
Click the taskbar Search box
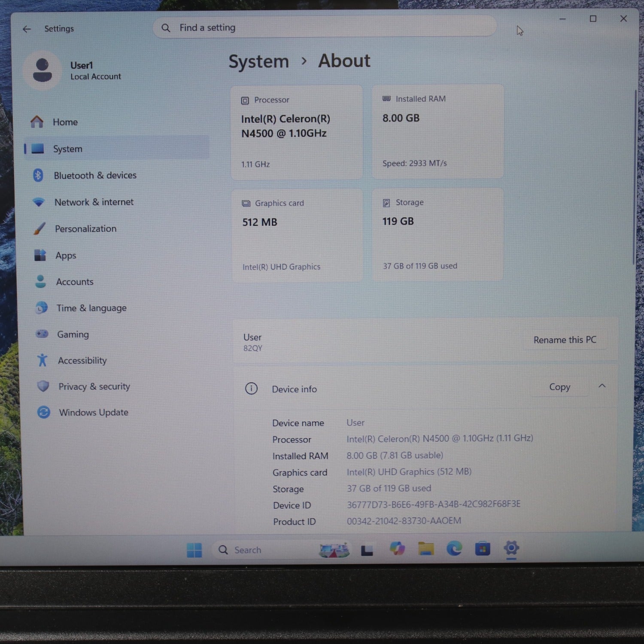pos(281,550)
